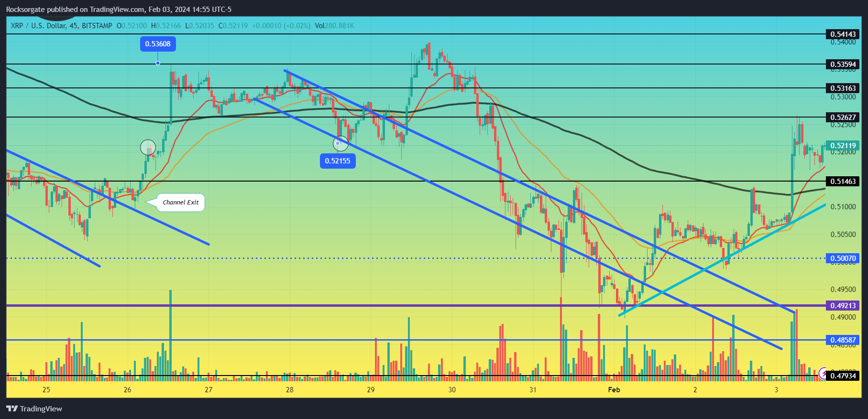Screen dimensions: 868x419
Task: Click the TradingView logo at bottom left
Action: point(34,408)
